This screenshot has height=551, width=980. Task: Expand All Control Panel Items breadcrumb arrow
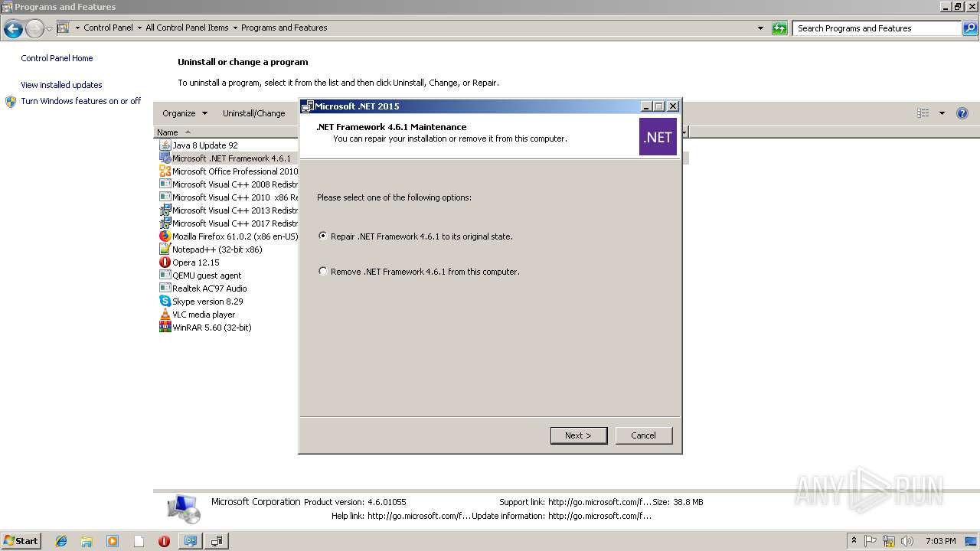[235, 28]
